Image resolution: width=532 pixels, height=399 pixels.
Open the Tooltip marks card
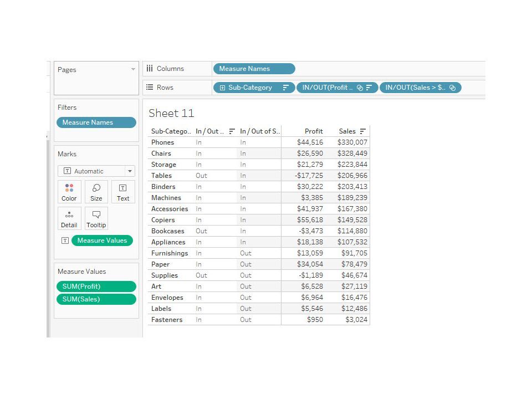tap(96, 218)
